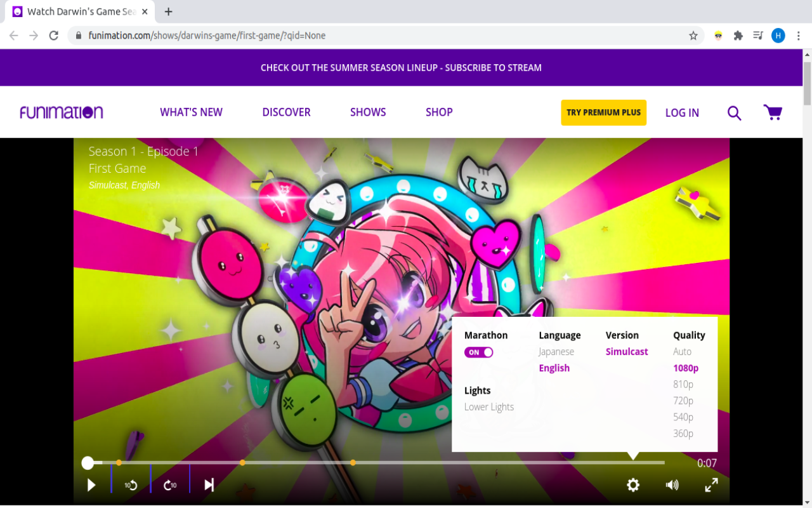Click TRY PREMIUM PLUS
Viewport: 812px width, 508px height.
[603, 112]
